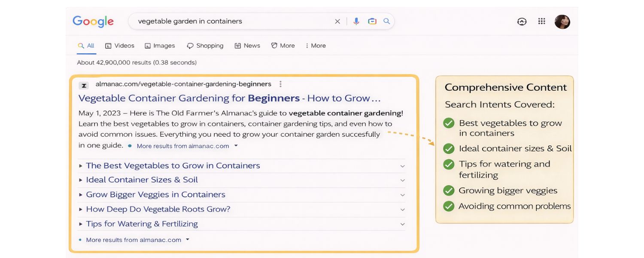This screenshot has height=258, width=644.
Task: Click the almanac.com site favicon
Action: 84,85
